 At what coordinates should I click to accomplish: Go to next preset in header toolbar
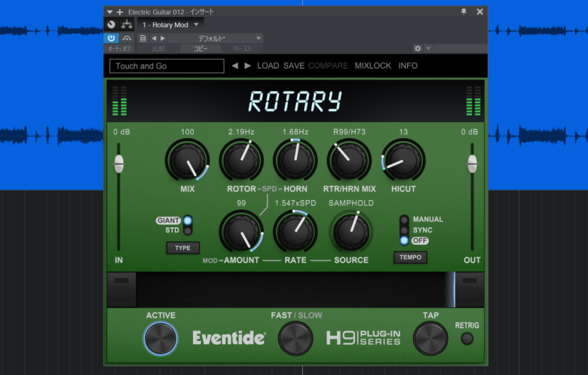[x=162, y=38]
